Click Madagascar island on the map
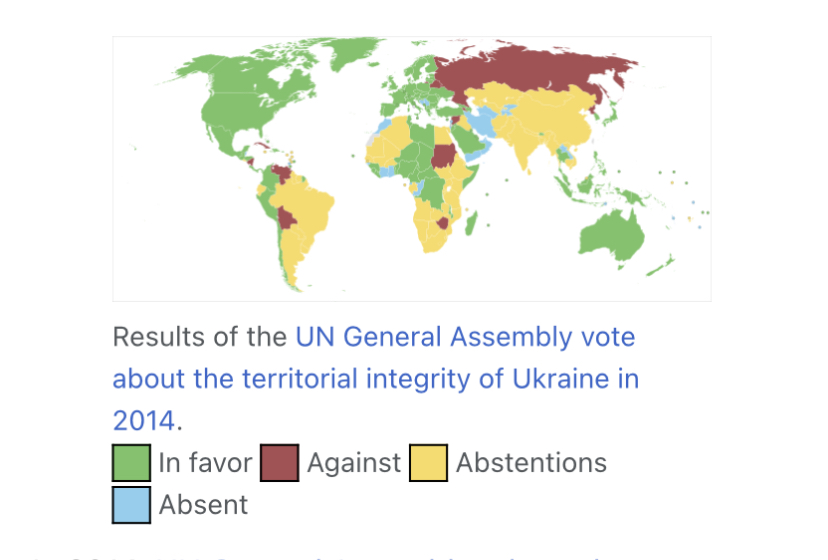Screen dimensions: 828x560 point(471,224)
